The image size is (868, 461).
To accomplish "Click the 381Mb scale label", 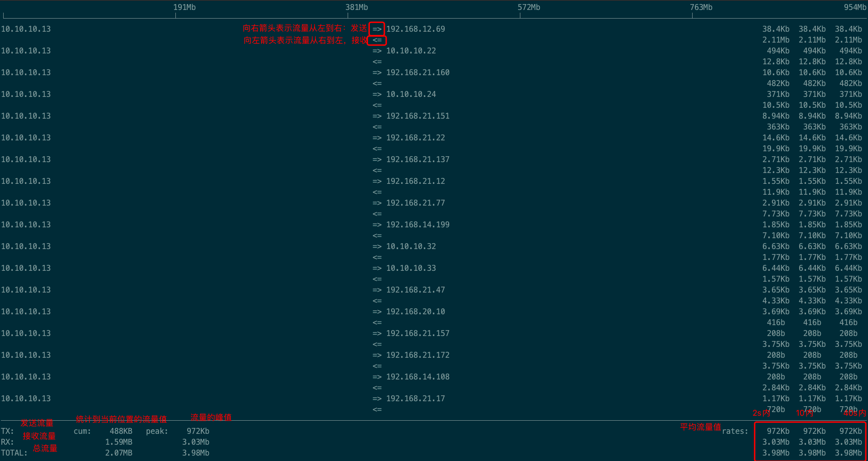I will click(357, 7).
